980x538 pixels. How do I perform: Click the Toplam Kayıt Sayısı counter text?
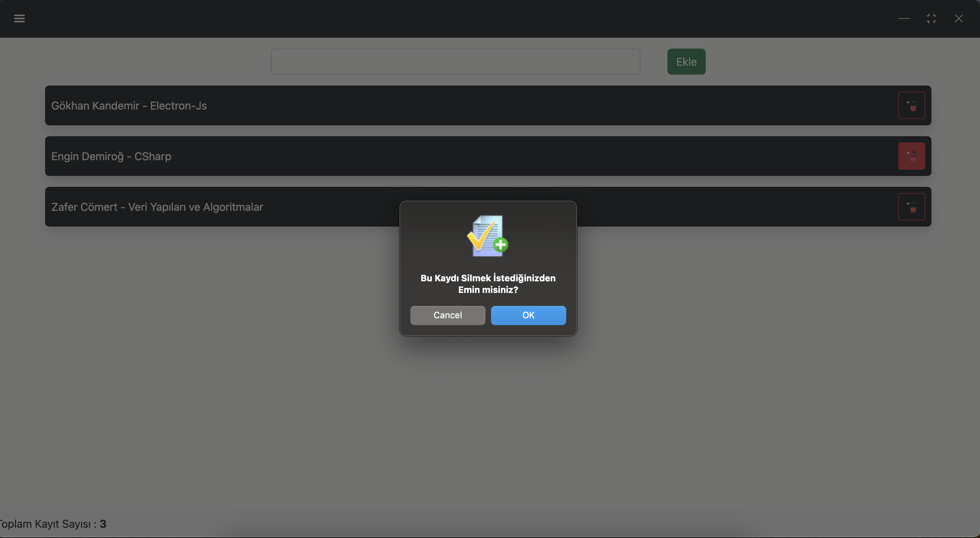[x=53, y=524]
